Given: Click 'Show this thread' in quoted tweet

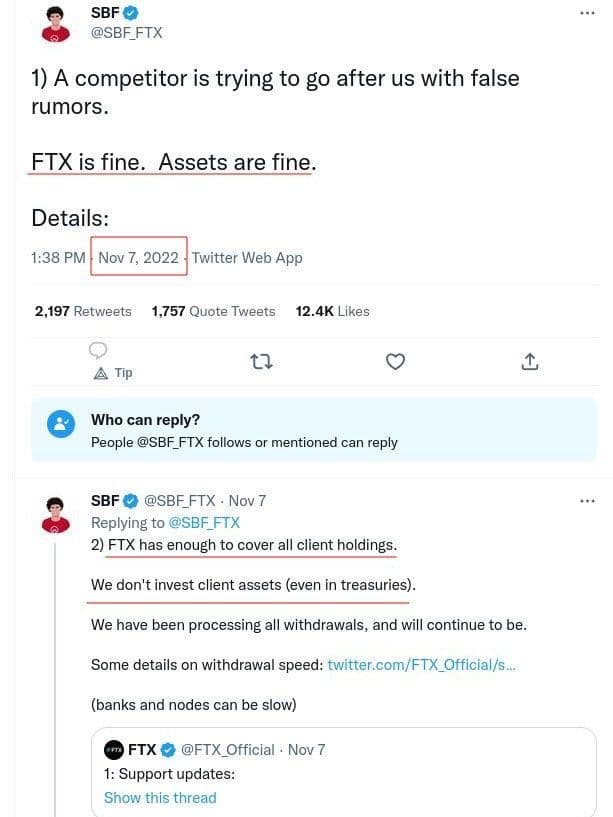Looking at the screenshot, I should click(x=160, y=797).
